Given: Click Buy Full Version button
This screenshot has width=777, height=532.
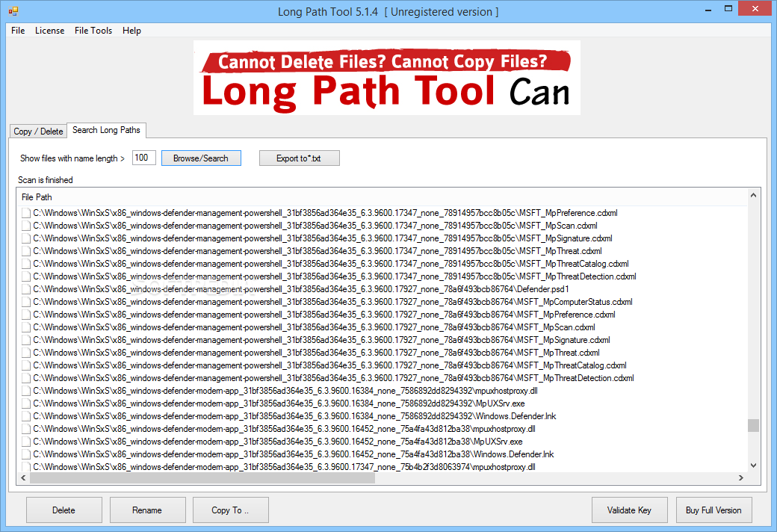Looking at the screenshot, I should 713,510.
